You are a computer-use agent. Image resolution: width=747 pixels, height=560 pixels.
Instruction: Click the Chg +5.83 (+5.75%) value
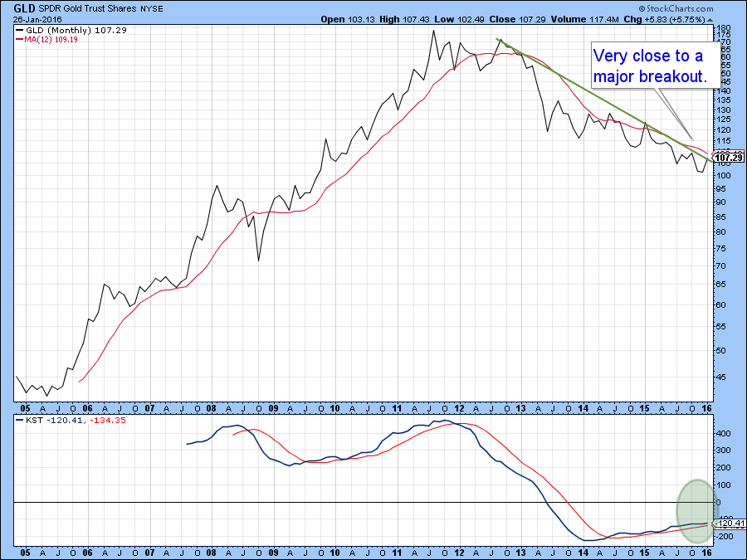[x=664, y=20]
